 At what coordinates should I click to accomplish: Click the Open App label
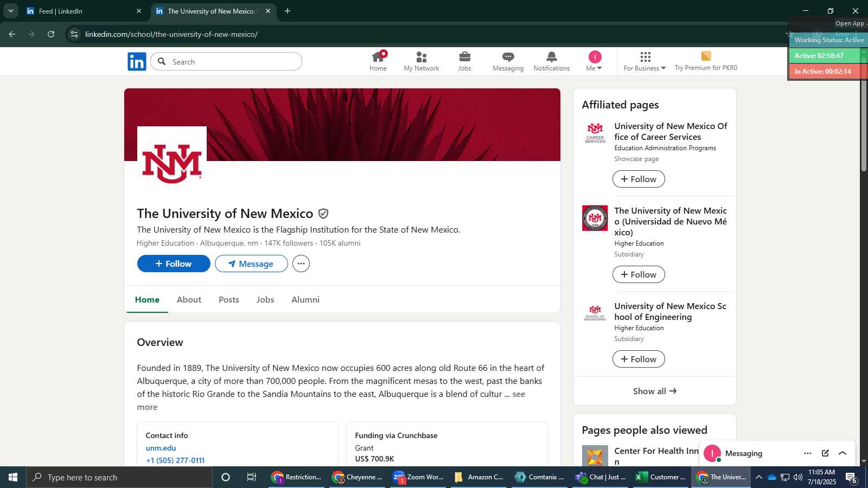850,23
